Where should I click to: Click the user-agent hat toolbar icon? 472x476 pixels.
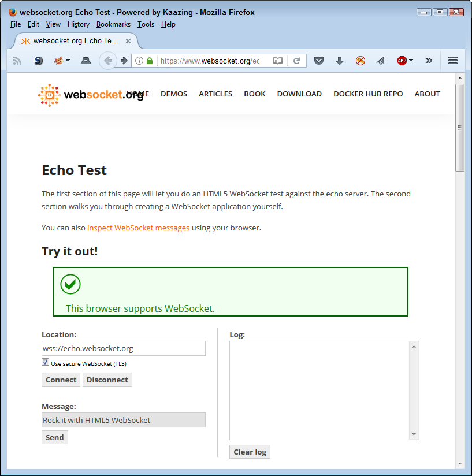click(86, 61)
